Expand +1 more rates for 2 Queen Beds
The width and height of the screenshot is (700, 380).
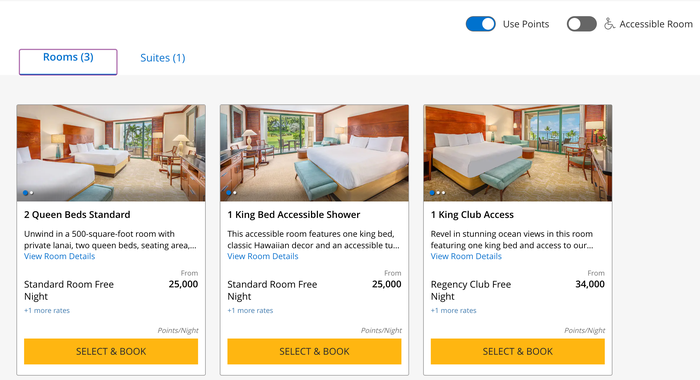[x=47, y=310]
